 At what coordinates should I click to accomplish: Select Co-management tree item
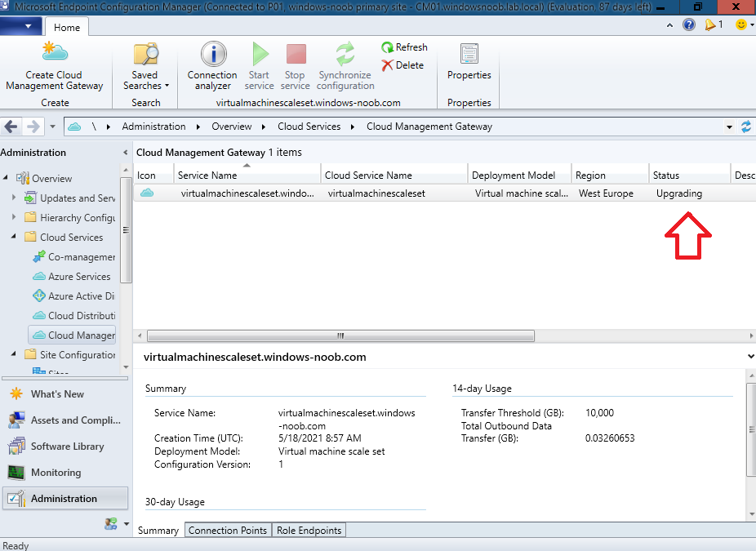point(73,257)
